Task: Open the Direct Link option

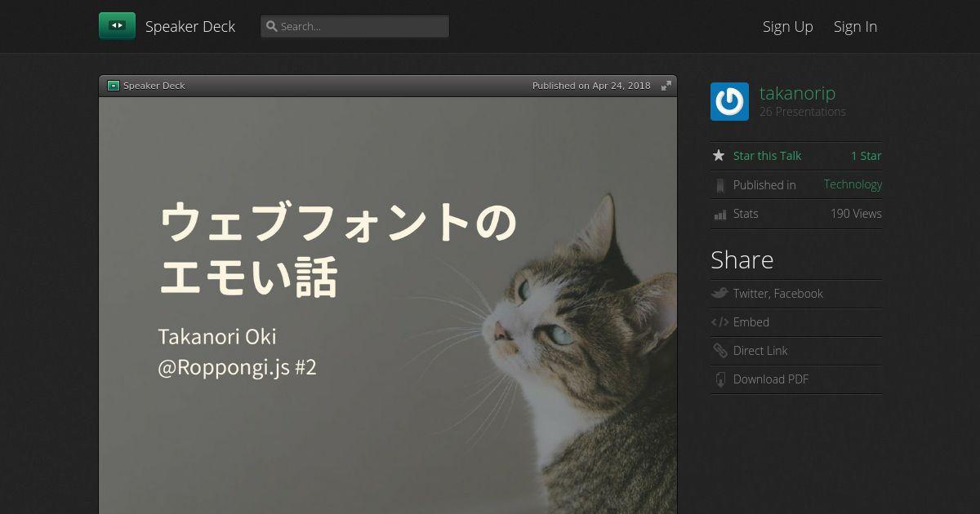Action: coord(760,351)
